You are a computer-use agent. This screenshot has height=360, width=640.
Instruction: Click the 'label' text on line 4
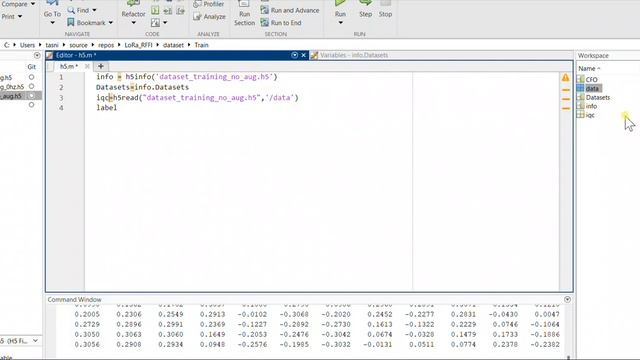(x=107, y=108)
